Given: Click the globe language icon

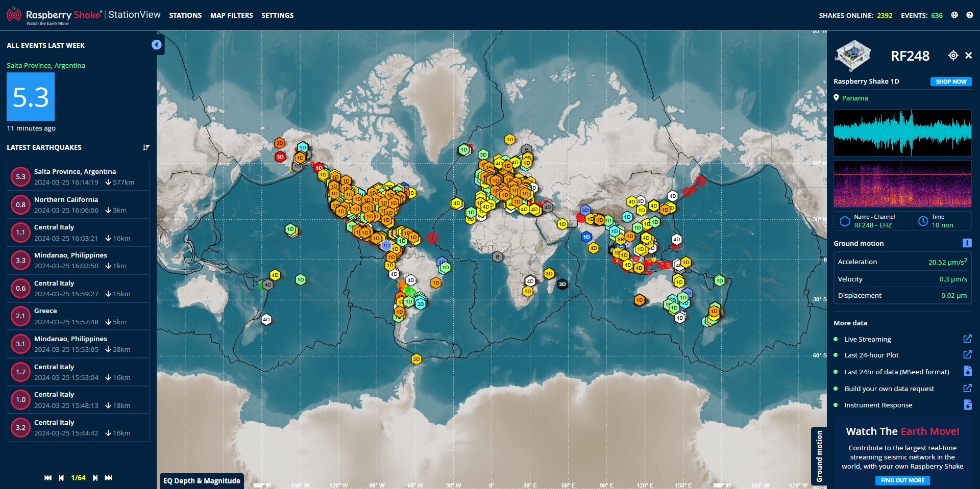Looking at the screenshot, I should [954, 15].
